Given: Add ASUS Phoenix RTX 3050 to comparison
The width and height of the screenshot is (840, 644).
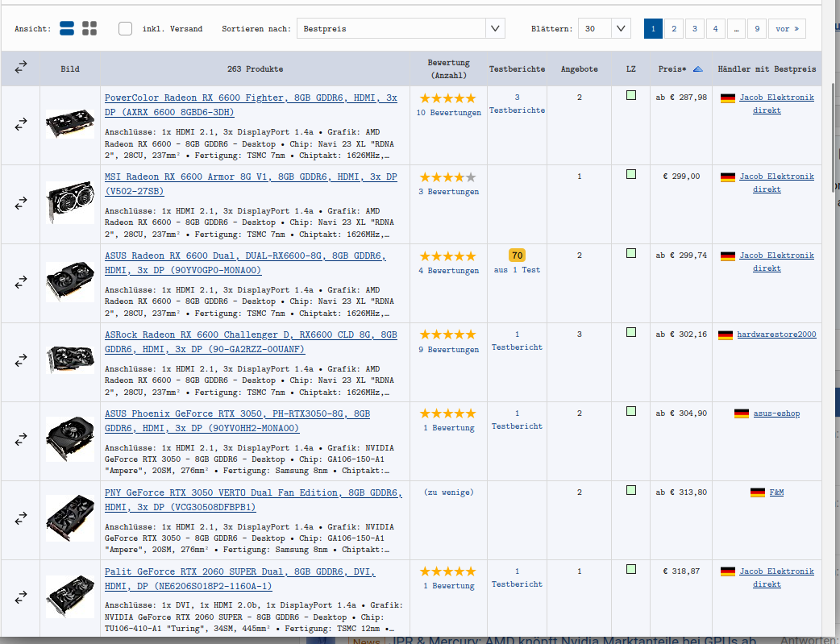Looking at the screenshot, I should (21, 440).
